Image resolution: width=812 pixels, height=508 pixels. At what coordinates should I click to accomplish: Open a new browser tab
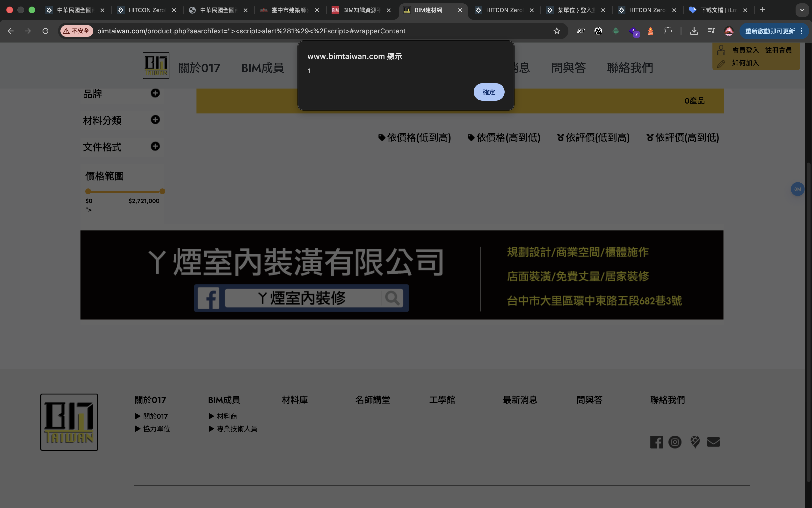pyautogui.click(x=763, y=10)
